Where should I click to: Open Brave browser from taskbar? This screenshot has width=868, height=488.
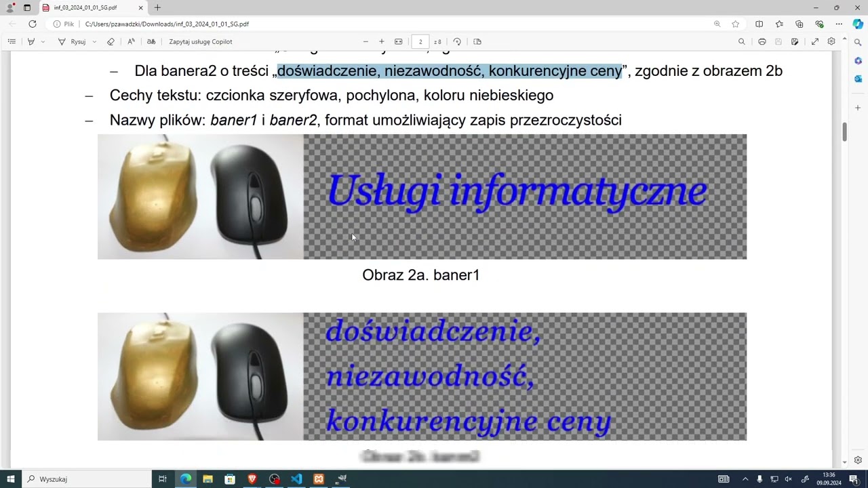point(252,479)
